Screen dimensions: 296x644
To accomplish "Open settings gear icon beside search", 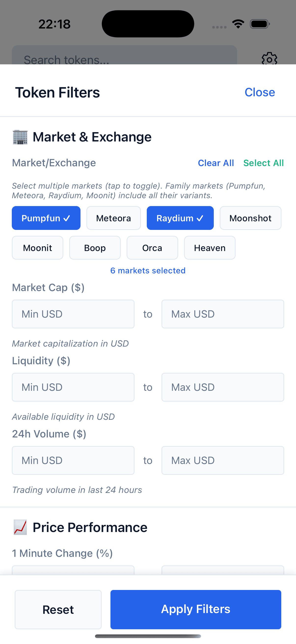I will [x=269, y=59].
